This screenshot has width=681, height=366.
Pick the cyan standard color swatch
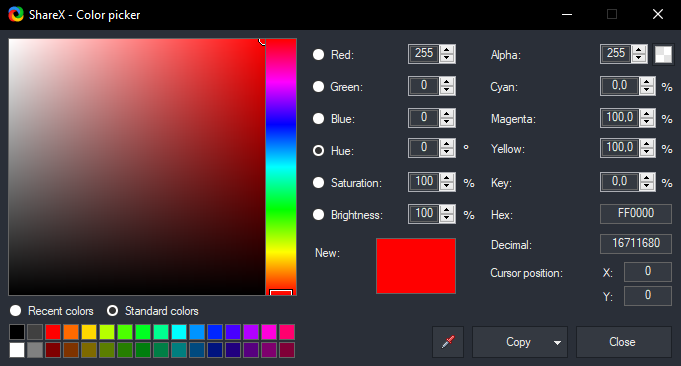[179, 332]
